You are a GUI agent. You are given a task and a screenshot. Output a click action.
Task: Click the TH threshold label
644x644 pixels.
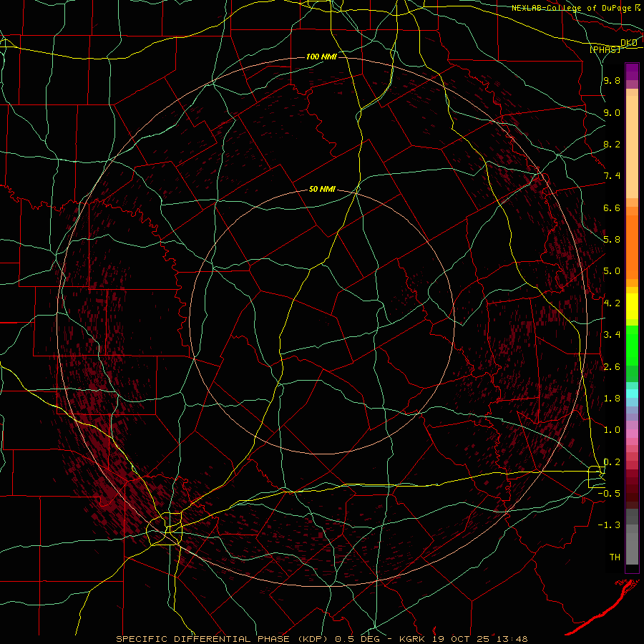tap(615, 557)
